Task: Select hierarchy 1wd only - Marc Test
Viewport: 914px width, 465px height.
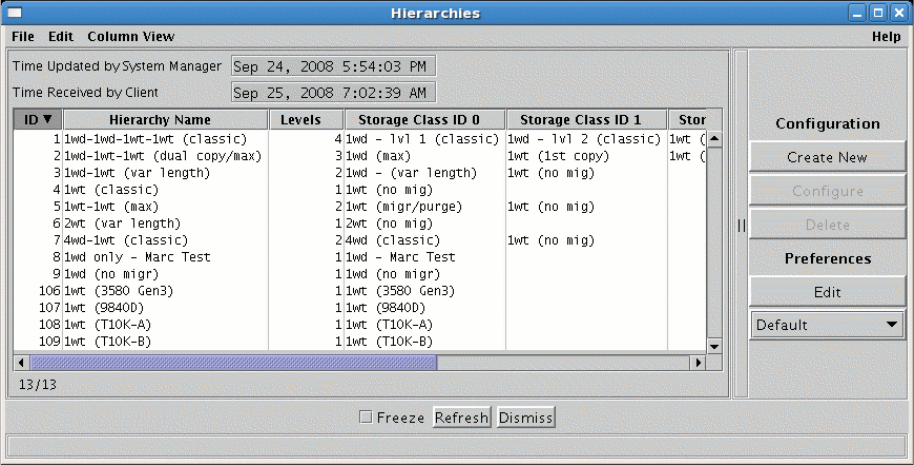Action: pos(137,258)
